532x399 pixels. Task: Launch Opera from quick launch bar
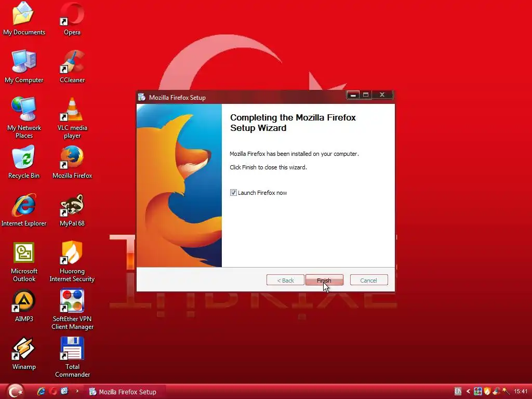tap(53, 392)
